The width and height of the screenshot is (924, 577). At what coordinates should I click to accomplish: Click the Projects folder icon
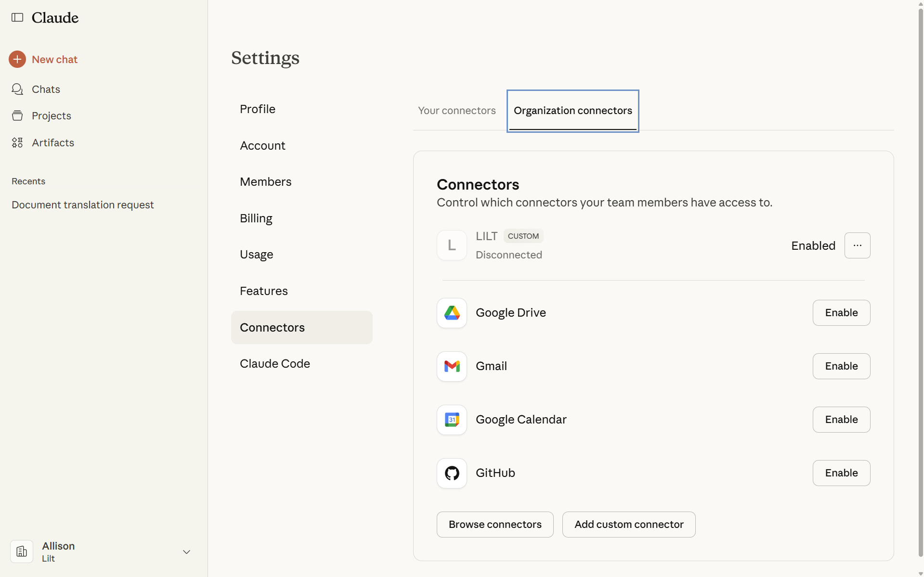point(17,115)
